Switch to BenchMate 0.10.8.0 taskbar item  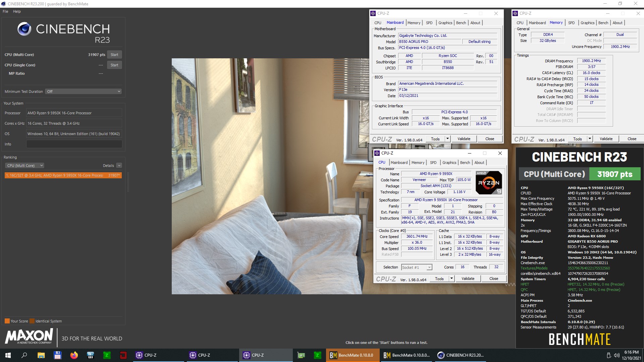click(352, 355)
